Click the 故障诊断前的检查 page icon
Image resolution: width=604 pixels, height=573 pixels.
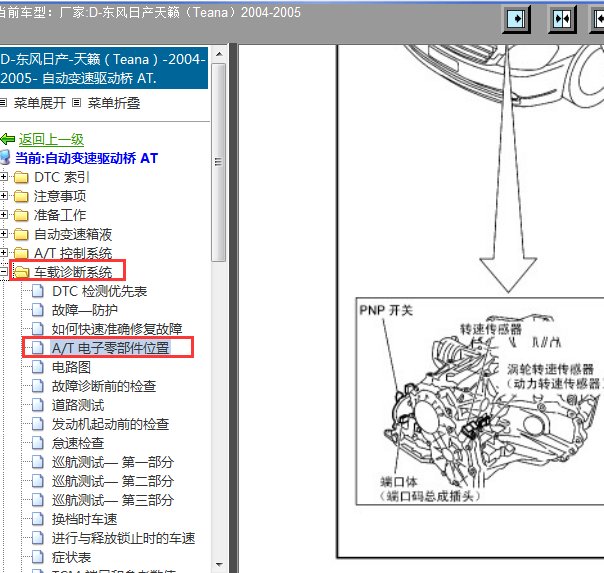coord(38,385)
